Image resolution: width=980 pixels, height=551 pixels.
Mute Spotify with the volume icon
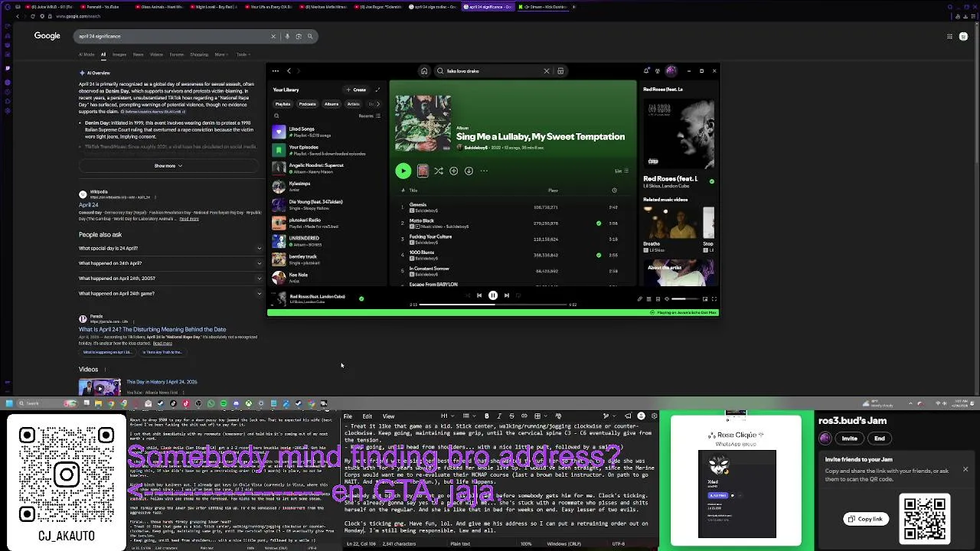pyautogui.click(x=666, y=299)
